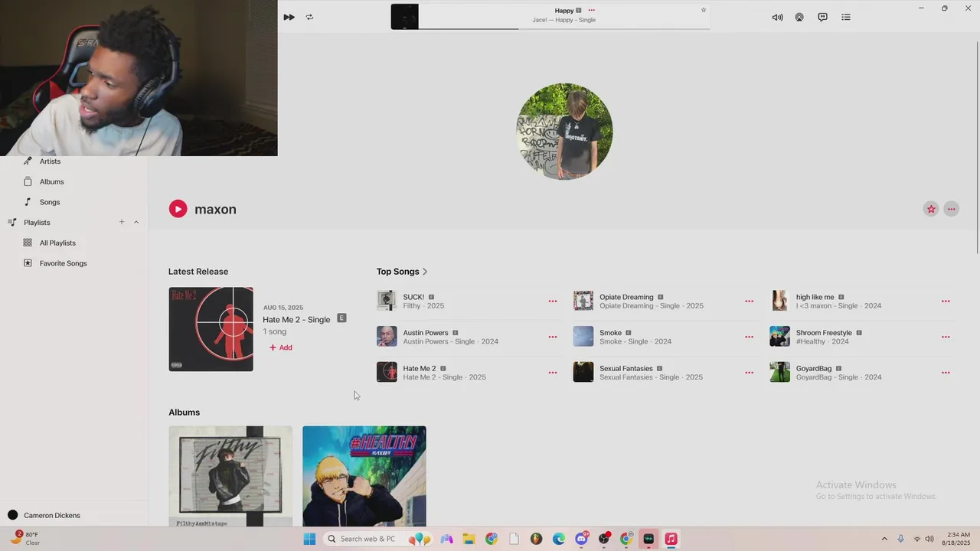The image size is (980, 551).
Task: Open the weather widget showing 80°F
Action: point(24,539)
